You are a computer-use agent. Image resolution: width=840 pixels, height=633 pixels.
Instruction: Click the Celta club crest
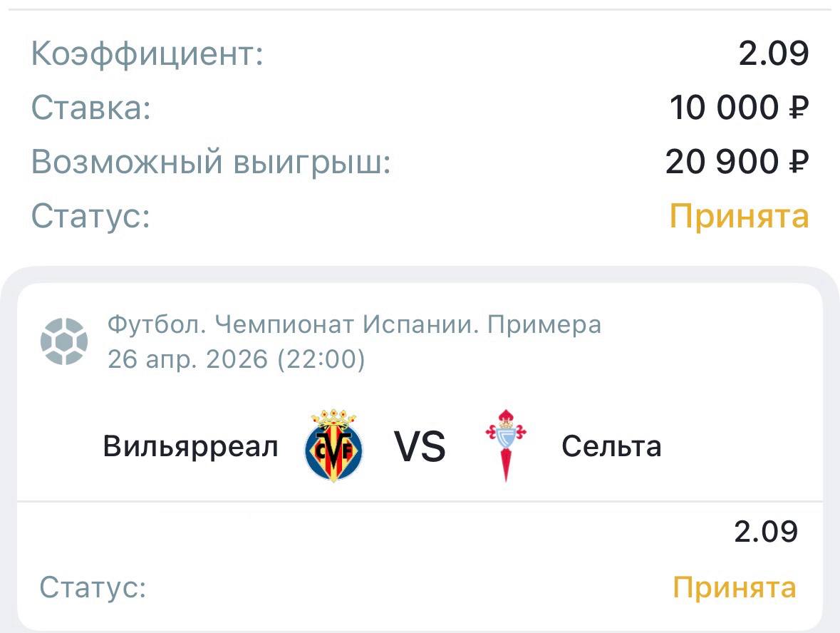(505, 446)
